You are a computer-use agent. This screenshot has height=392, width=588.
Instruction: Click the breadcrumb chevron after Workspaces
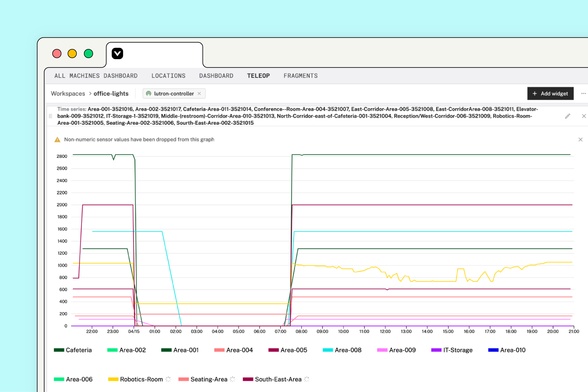tap(90, 94)
